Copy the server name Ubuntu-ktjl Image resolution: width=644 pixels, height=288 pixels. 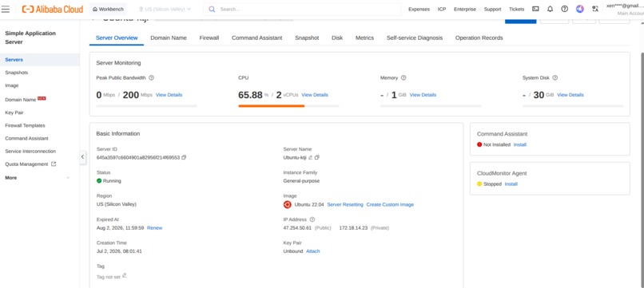(317, 157)
